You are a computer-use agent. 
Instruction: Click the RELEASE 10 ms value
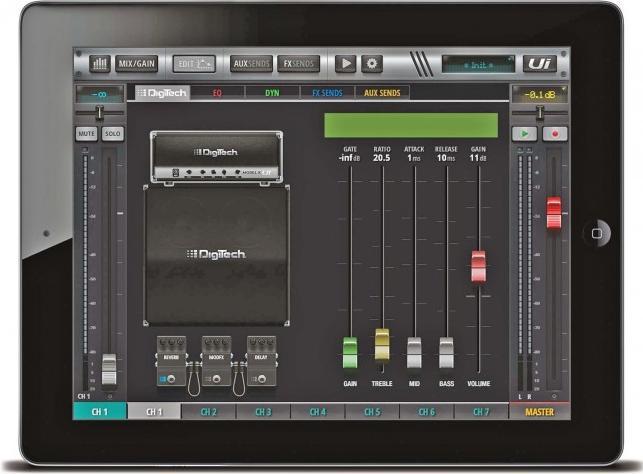coord(446,158)
